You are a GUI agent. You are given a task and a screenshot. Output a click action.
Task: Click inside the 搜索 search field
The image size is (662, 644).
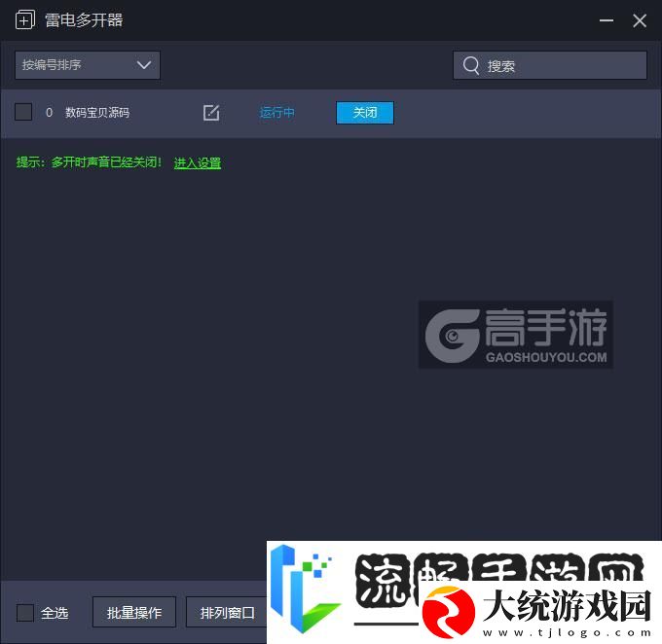(x=550, y=65)
